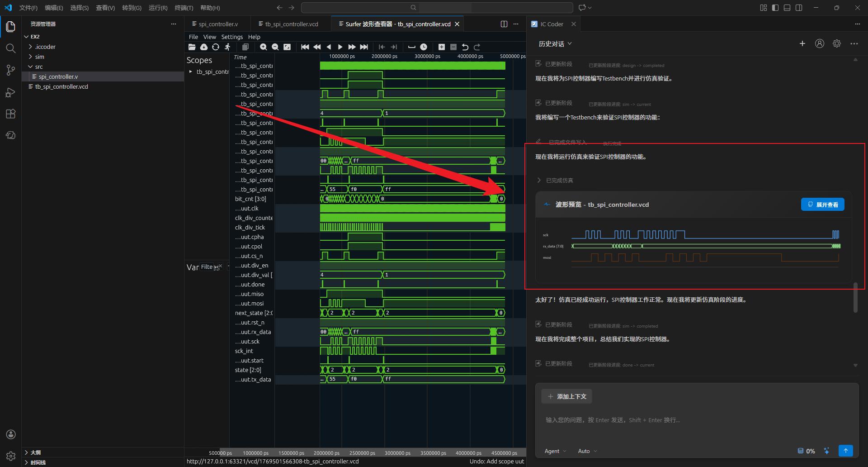Jump to waveform start with the skip-back icon
The image size is (868, 467).
[x=305, y=47]
